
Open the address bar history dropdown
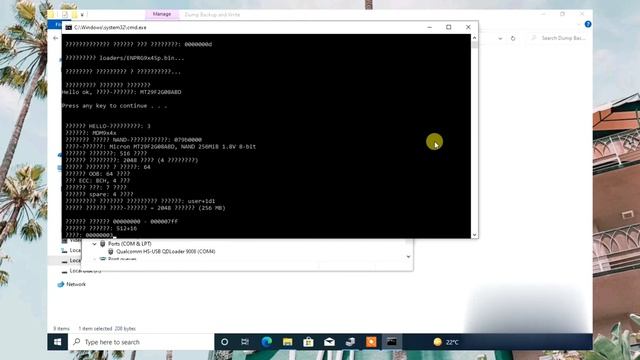point(500,38)
